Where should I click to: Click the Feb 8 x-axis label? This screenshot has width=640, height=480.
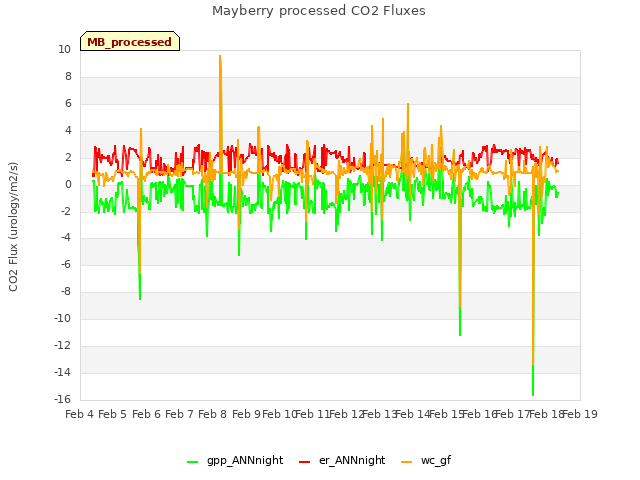212,414
